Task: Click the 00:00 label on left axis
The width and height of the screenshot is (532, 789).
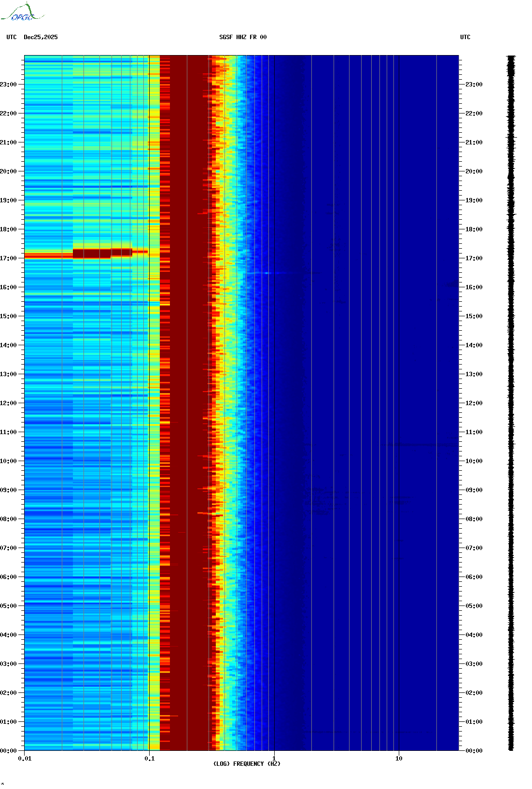Action: [8, 751]
